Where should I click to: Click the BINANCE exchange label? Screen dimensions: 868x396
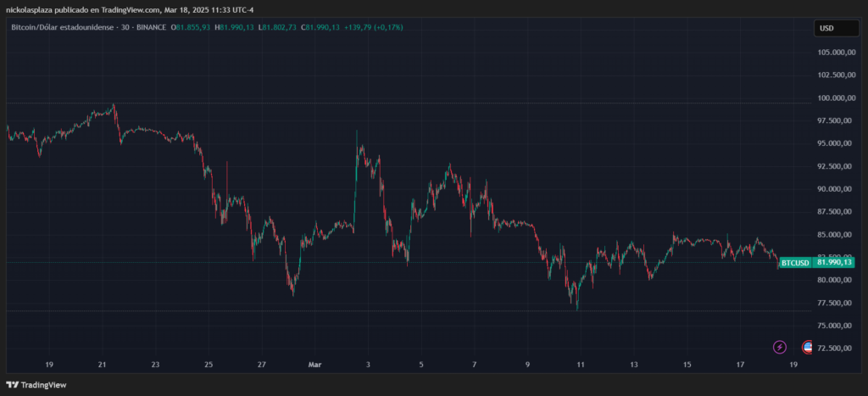(x=151, y=28)
